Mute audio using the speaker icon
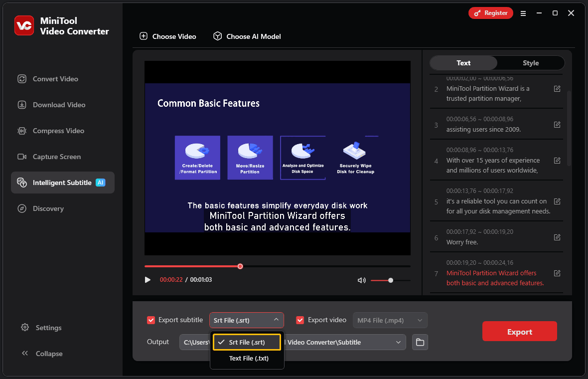The height and width of the screenshot is (379, 588). click(361, 280)
